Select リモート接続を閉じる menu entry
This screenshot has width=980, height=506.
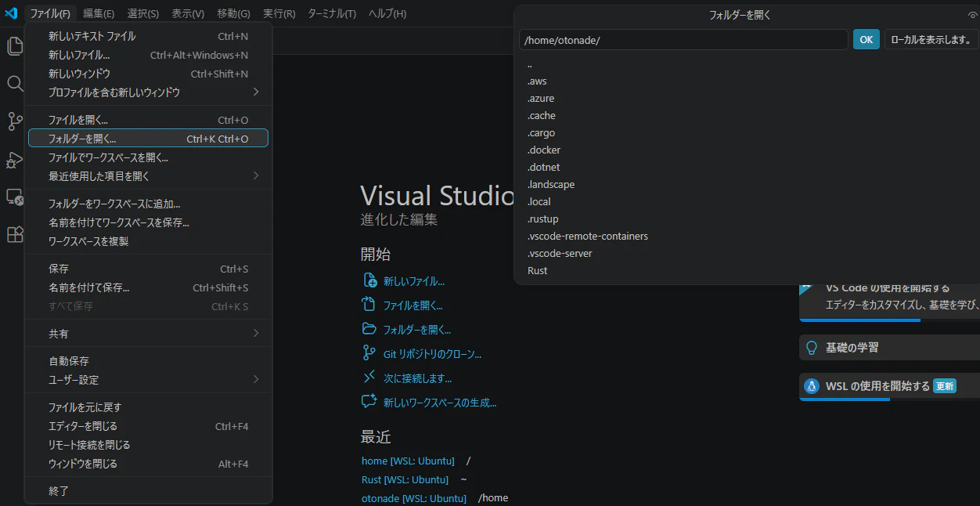coord(149,445)
